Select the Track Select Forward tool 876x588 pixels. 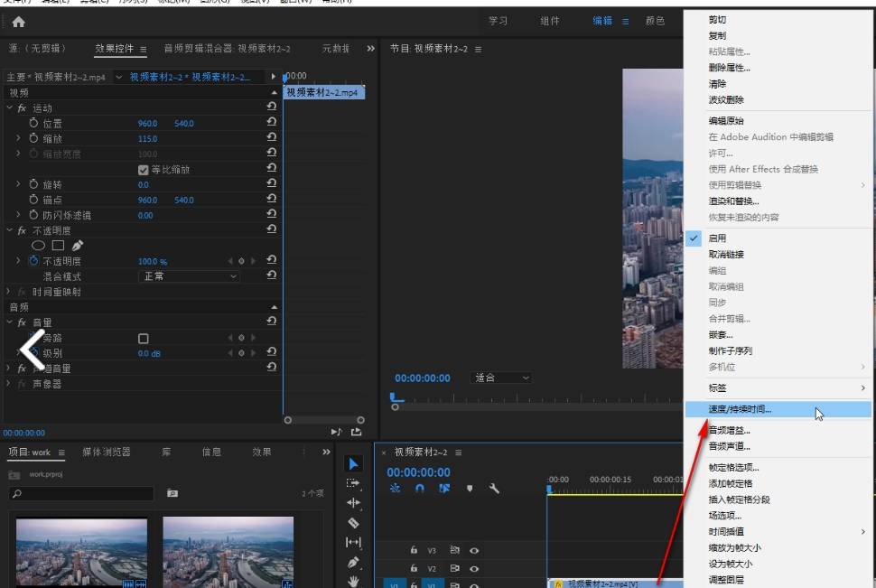coord(353,483)
